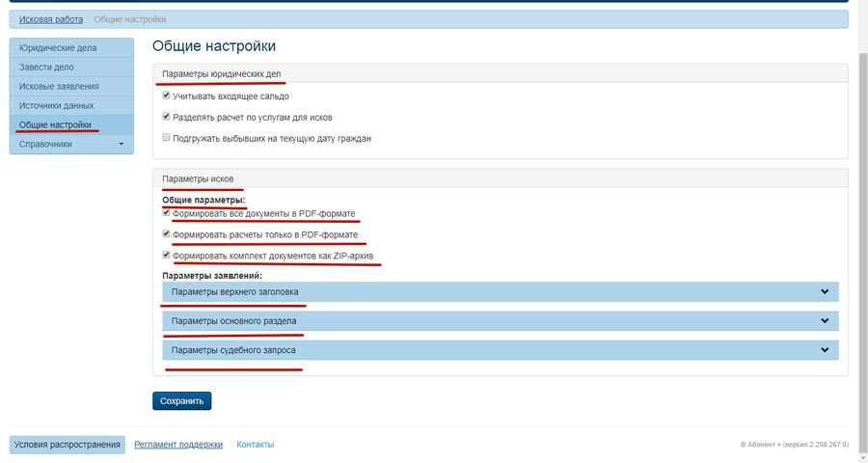The width and height of the screenshot is (868, 463).
Task: Open "Источники данных" sidebar item
Action: pos(71,105)
